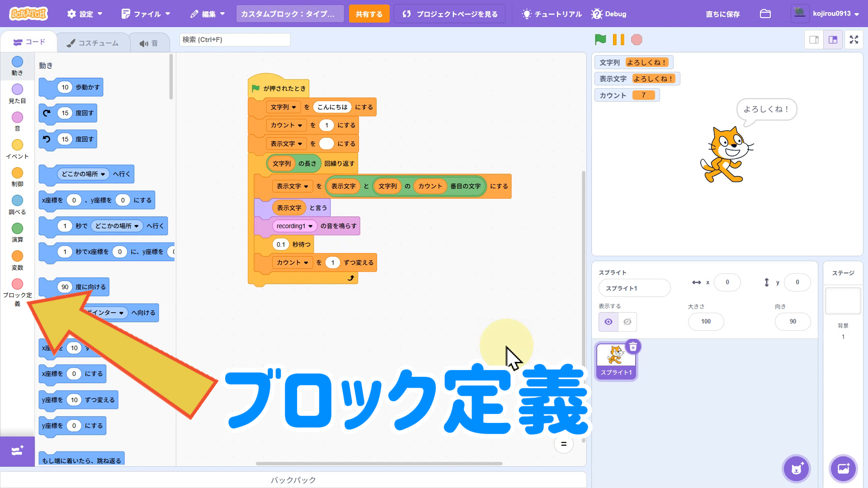Hide the sprite with crossed-eye icon
Image resolution: width=868 pixels, height=488 pixels.
[627, 322]
